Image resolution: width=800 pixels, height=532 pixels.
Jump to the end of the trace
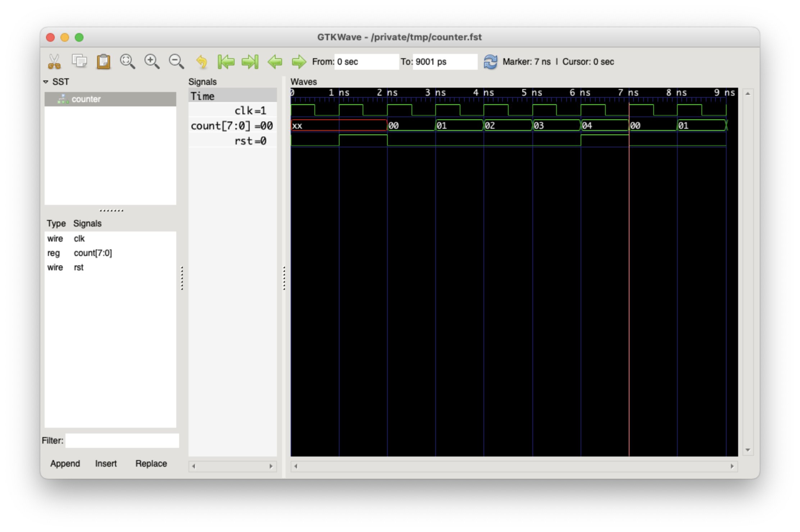250,61
